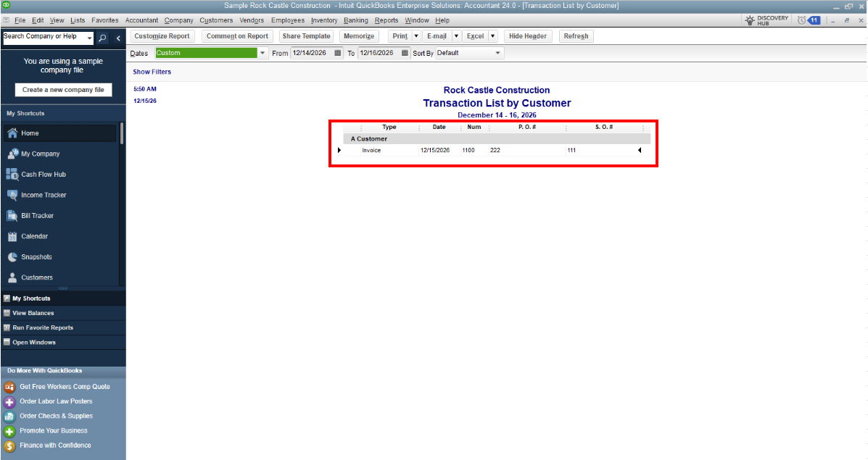
Task: Click the From date field
Action: tap(312, 53)
